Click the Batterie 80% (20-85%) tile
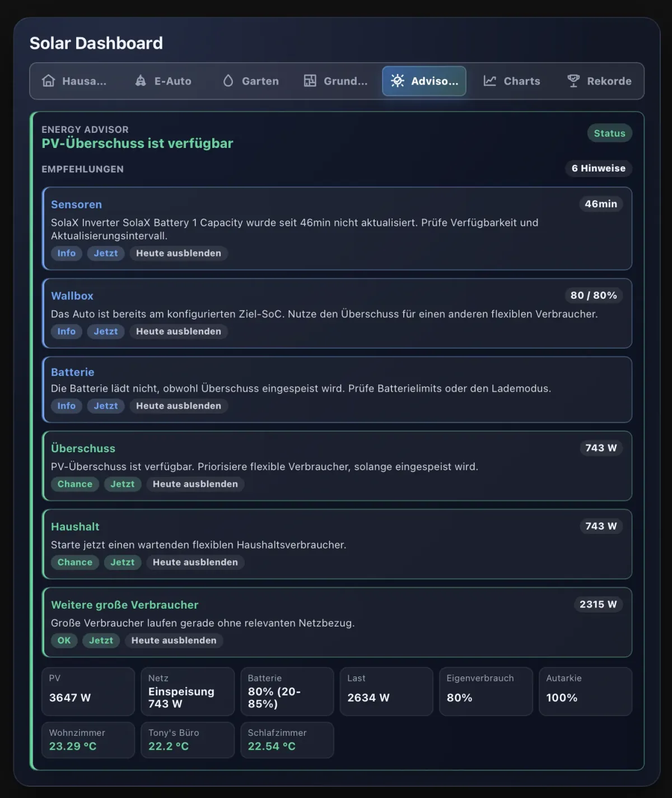 click(x=287, y=691)
